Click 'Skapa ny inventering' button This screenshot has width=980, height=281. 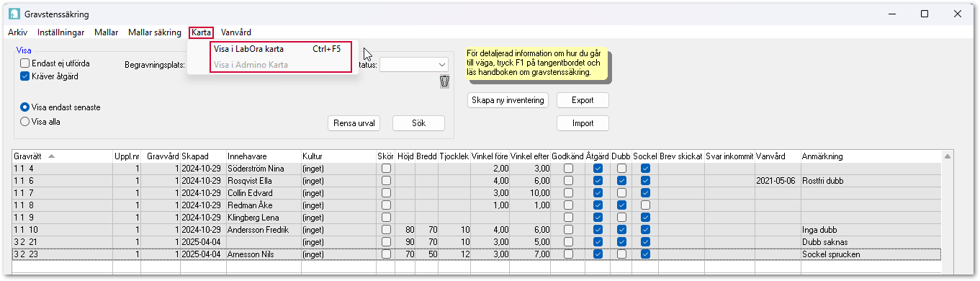507,100
